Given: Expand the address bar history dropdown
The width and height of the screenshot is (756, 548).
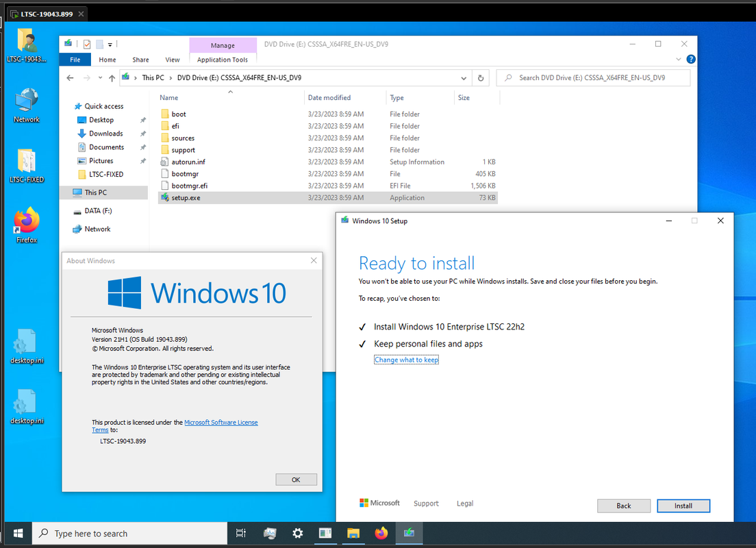Looking at the screenshot, I should (464, 77).
